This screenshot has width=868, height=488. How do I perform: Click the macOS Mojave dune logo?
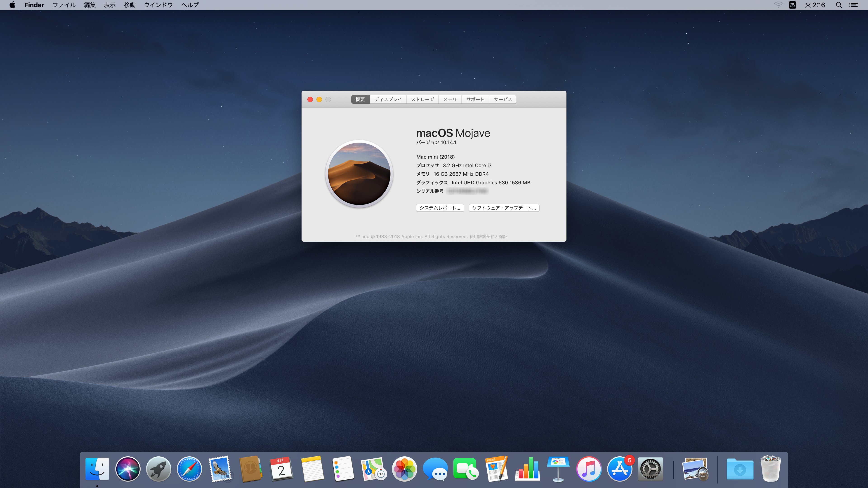tap(359, 174)
